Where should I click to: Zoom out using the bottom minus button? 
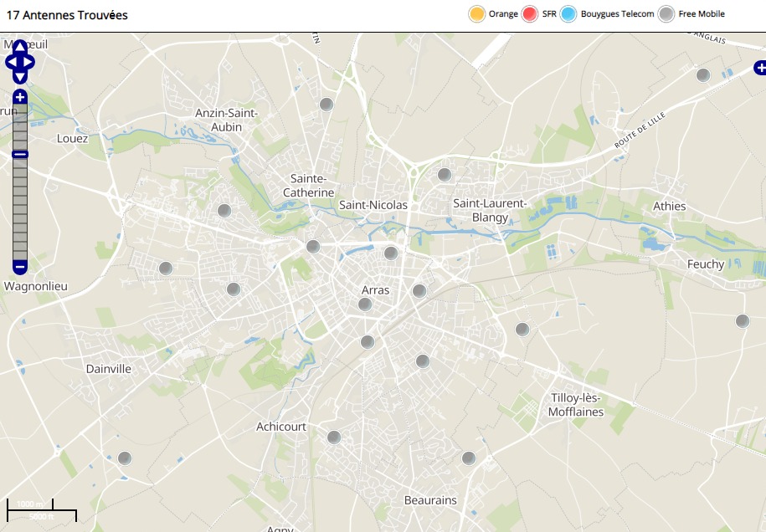click(x=20, y=268)
